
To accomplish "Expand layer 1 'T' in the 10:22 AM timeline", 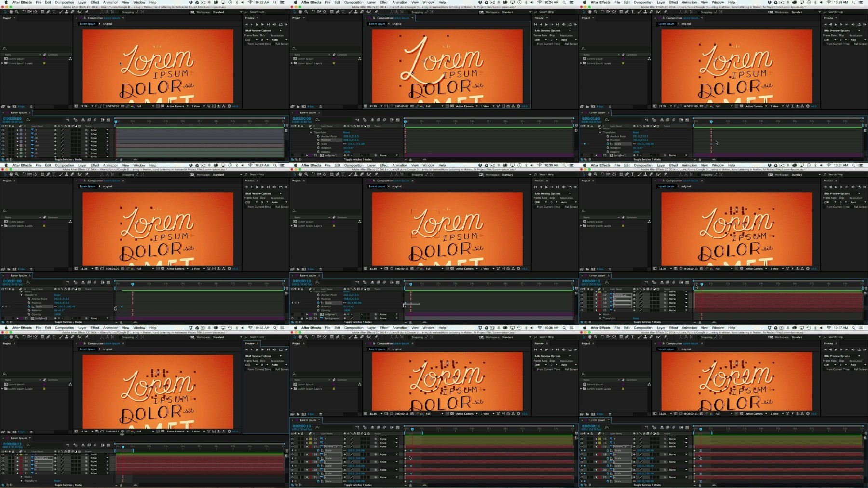I will coord(17,130).
